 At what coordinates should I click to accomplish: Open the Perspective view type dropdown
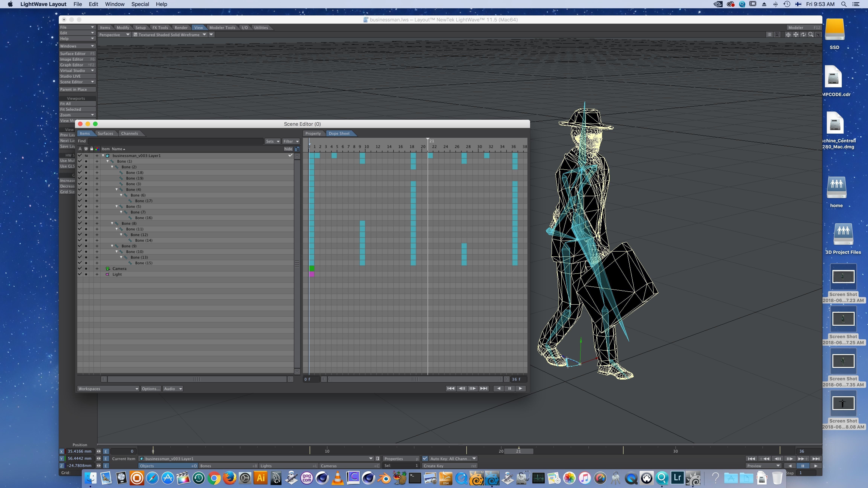(x=114, y=35)
